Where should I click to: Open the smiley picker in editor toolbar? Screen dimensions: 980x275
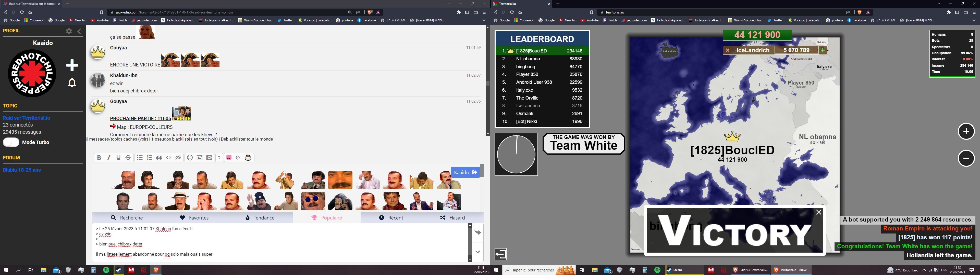pyautogui.click(x=190, y=158)
